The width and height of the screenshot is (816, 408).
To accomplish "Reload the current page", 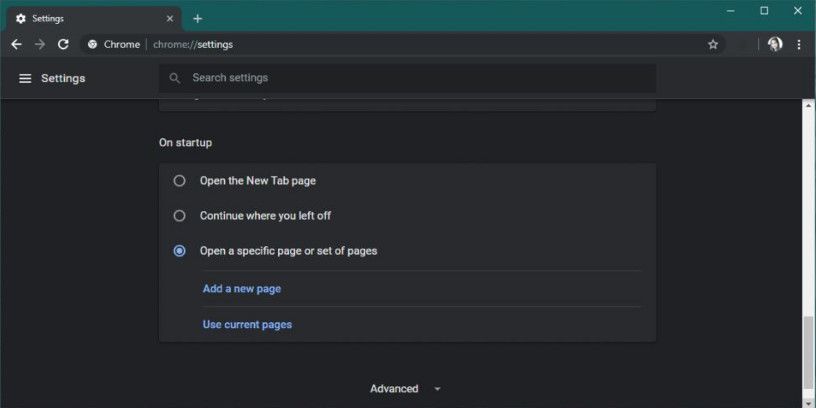I will click(63, 44).
